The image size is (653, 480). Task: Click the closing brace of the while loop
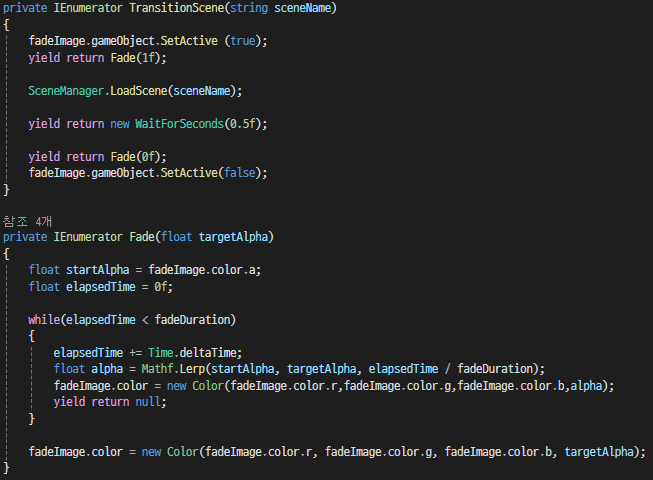[31, 418]
